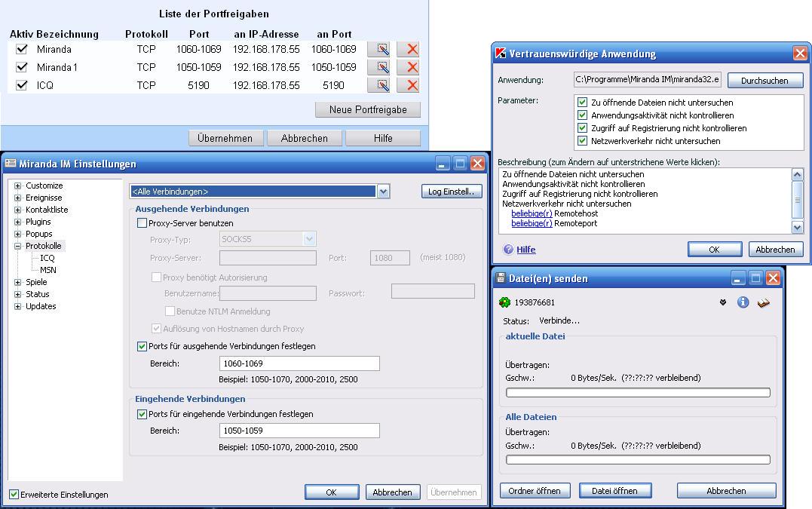Click Abbrechen in port forwarding list

coord(305,138)
